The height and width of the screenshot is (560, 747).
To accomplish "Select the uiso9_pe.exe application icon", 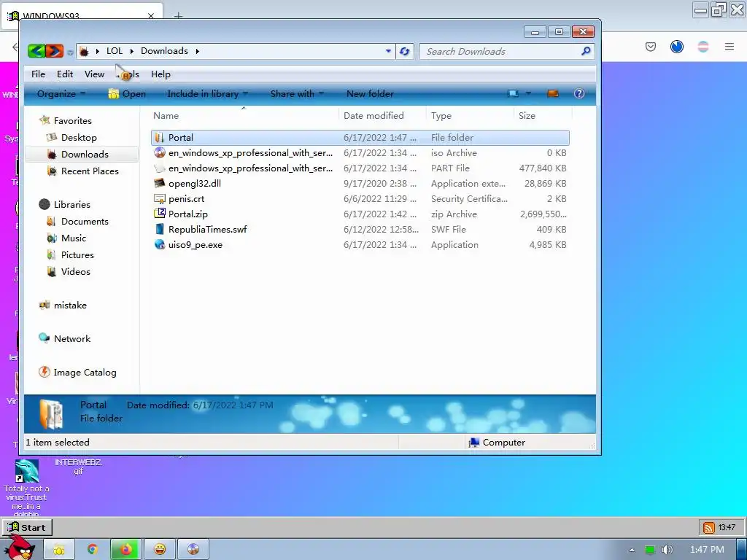I will [x=160, y=244].
